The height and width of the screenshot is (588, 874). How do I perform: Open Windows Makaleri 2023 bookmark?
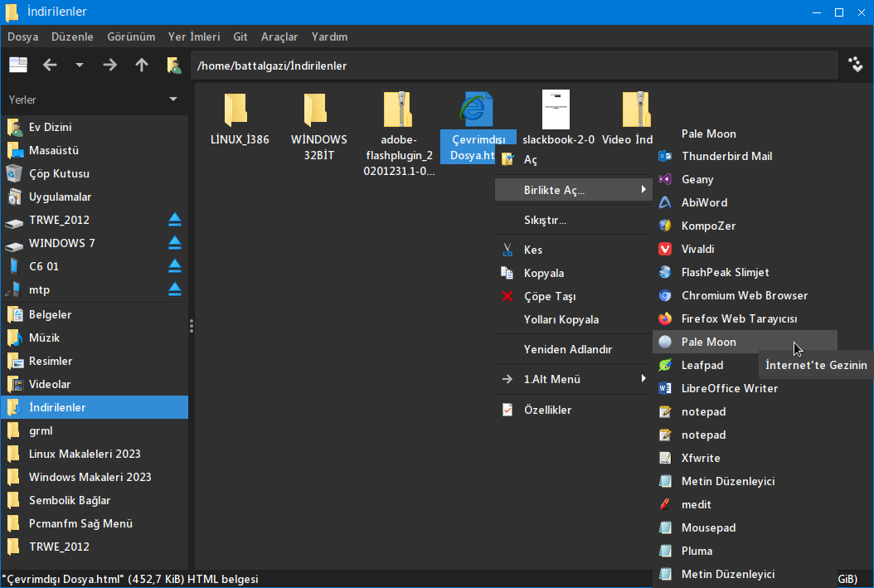coord(95,477)
